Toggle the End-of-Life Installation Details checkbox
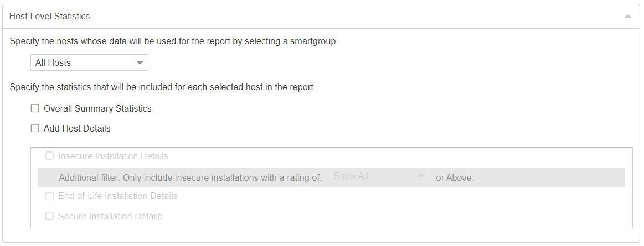Viewport: 644px width, 246px height. click(x=49, y=196)
